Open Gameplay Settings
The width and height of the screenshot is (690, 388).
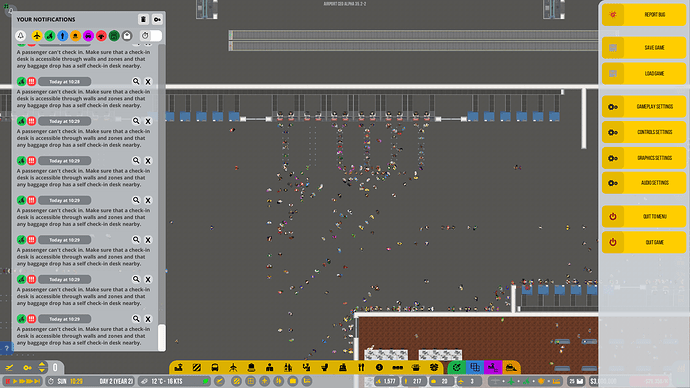click(644, 106)
